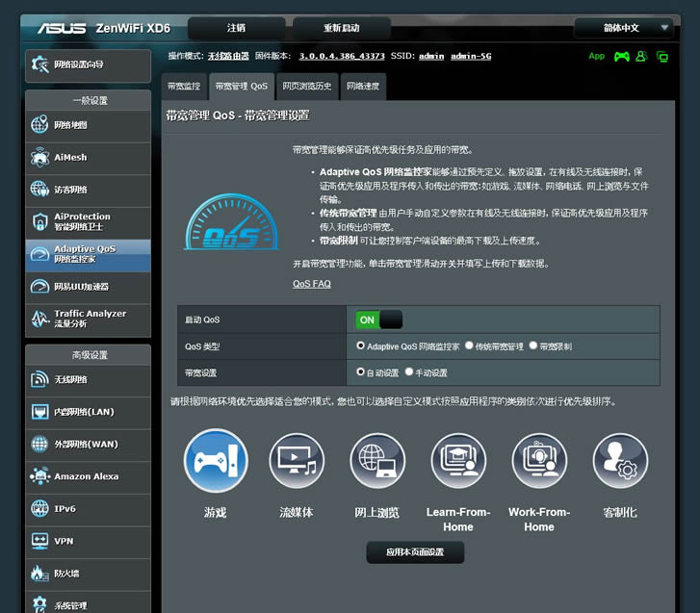Switch to Bandwidth Monitor (带宽监控) tab
The height and width of the screenshot is (613, 700).
click(184, 86)
